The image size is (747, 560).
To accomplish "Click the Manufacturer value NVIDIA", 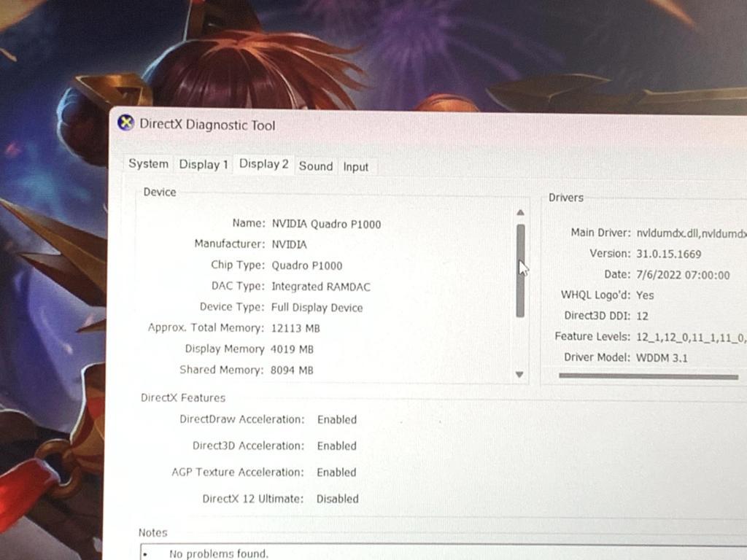I will click(289, 244).
